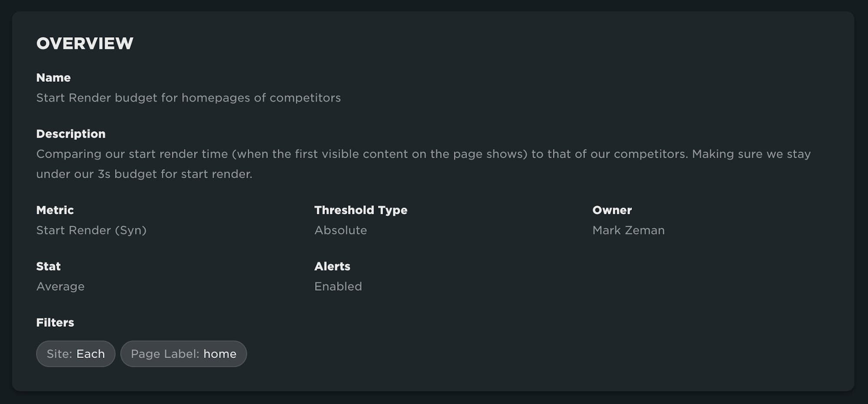868x404 pixels.
Task: Click the Description field label
Action: click(71, 134)
